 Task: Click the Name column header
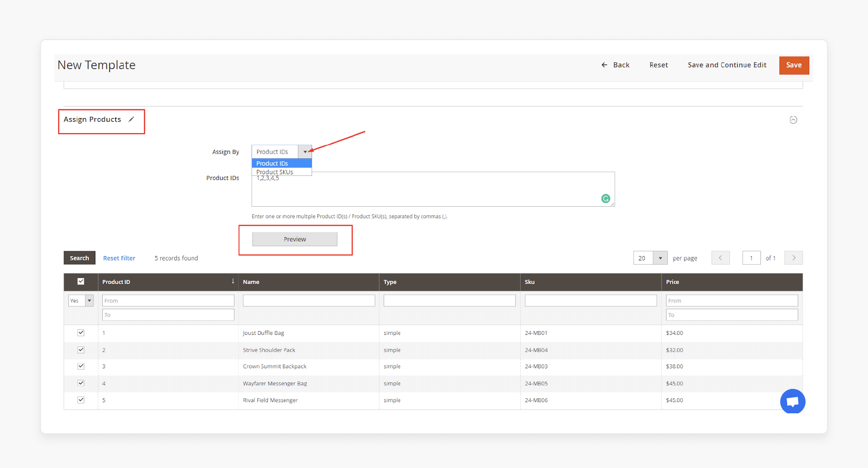(309, 282)
